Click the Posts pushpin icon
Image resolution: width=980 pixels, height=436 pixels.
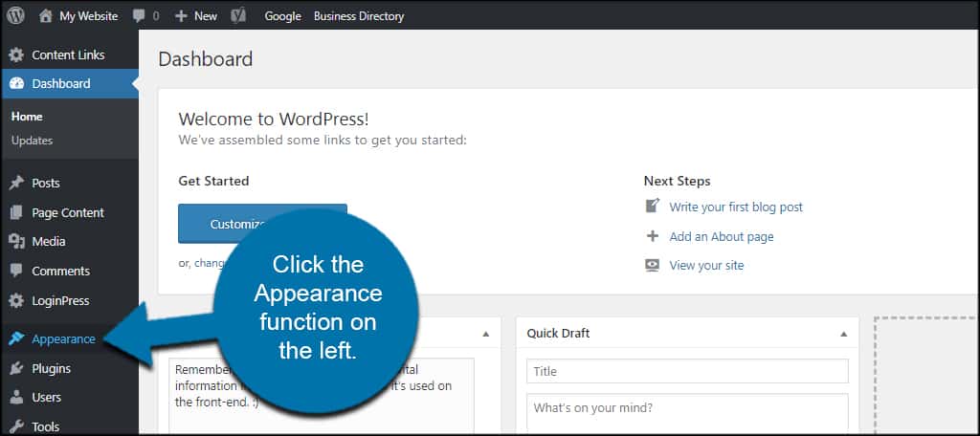click(16, 183)
